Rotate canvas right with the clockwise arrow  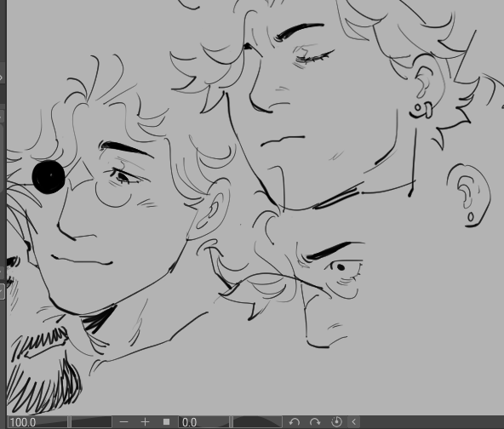pyautogui.click(x=315, y=422)
